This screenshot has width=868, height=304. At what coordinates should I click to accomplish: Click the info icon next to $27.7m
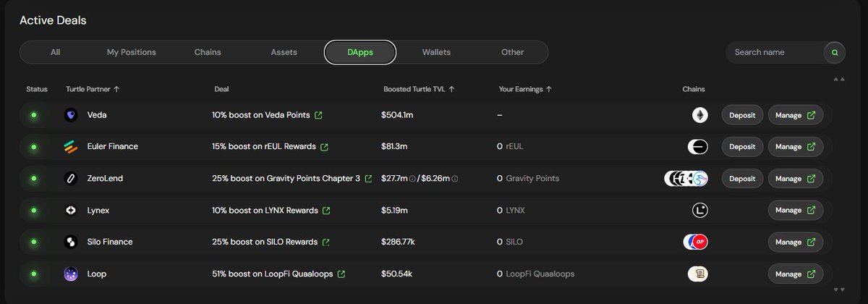[x=412, y=178]
